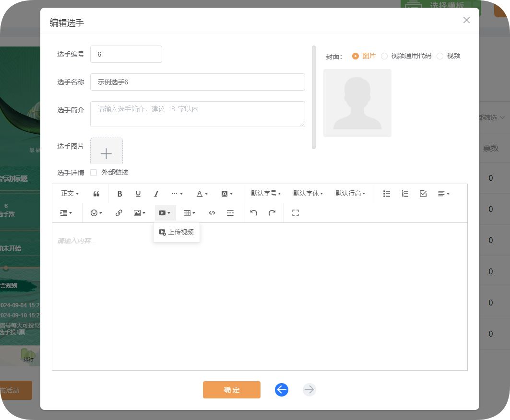Image resolution: width=510 pixels, height=420 pixels.
Task: Select 视频通用代码 cover option
Action: tap(384, 56)
